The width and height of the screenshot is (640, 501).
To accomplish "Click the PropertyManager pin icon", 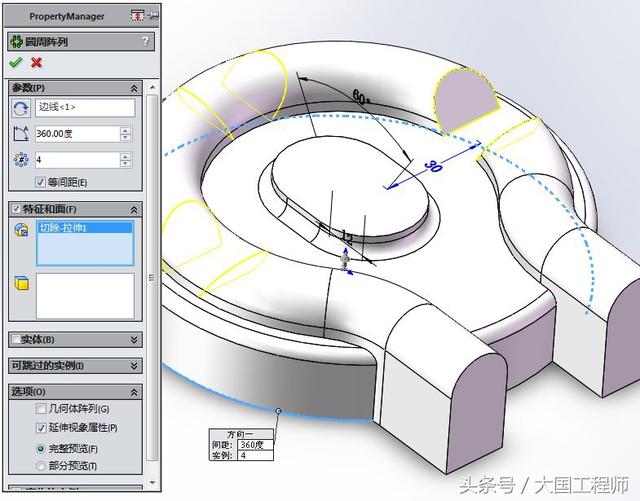I will (x=154, y=16).
